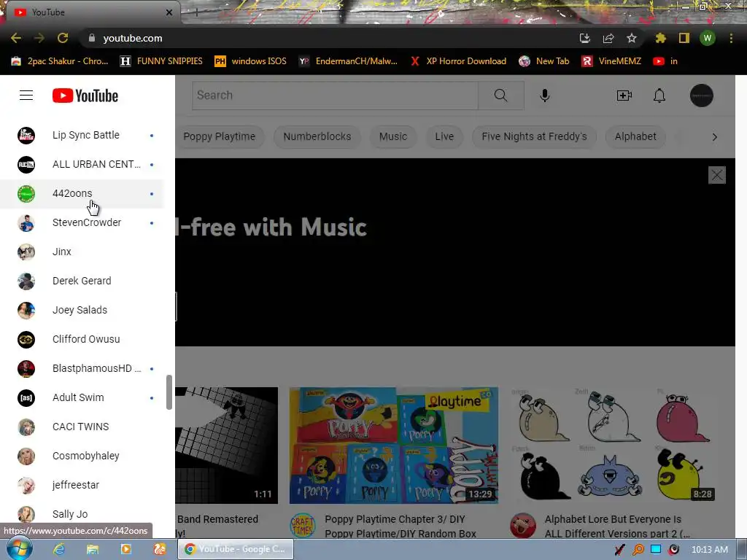The height and width of the screenshot is (560, 747).
Task: Open the Clifford Owusu channel
Action: [x=82, y=339]
